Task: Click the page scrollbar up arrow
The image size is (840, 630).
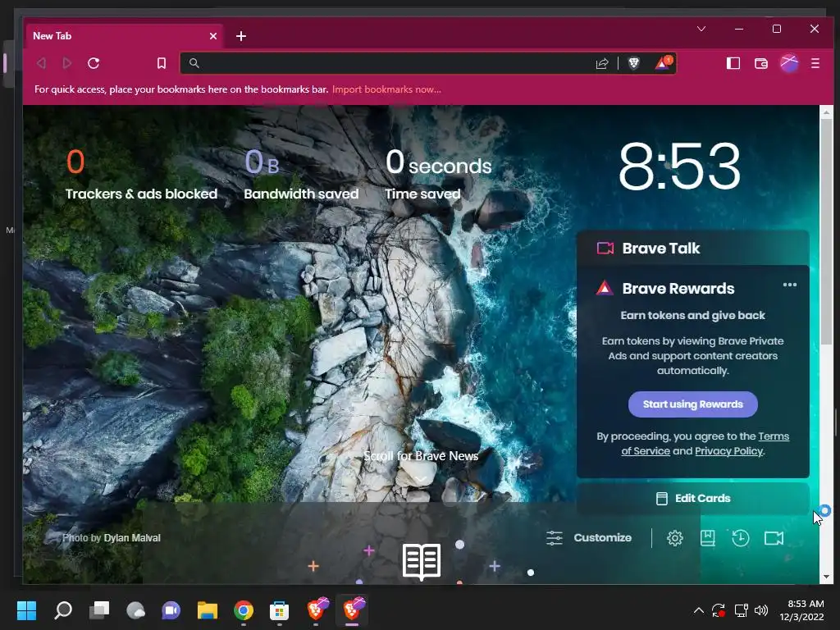Action: coord(827,112)
